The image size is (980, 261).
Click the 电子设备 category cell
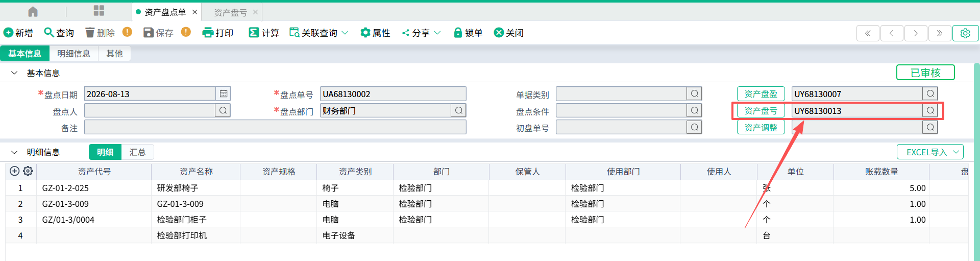355,235
